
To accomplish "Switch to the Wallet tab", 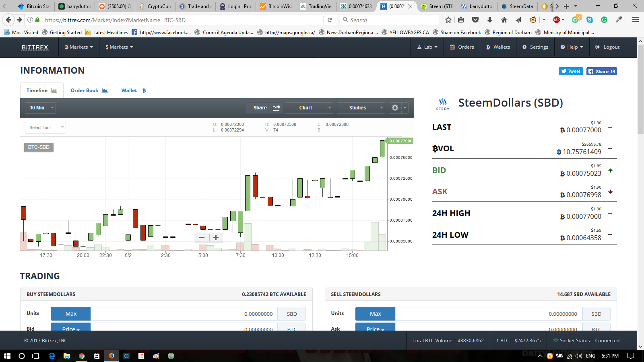I will (x=134, y=90).
